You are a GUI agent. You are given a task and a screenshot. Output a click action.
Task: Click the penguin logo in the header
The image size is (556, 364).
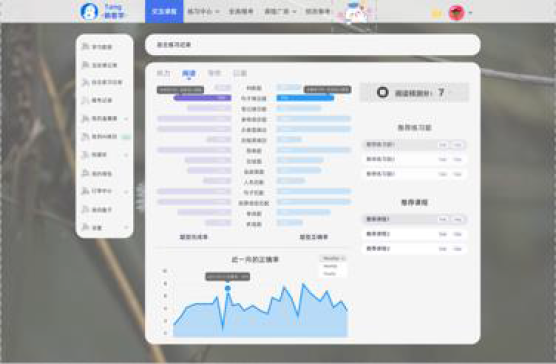[x=89, y=11]
